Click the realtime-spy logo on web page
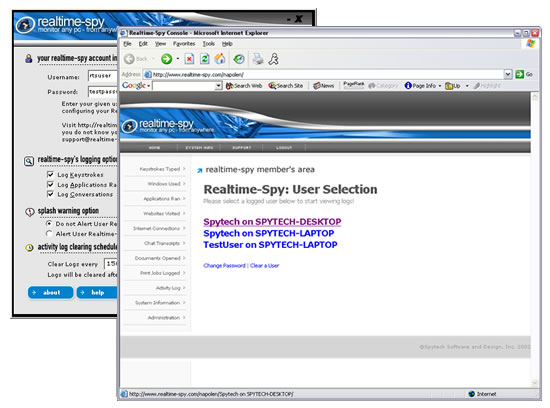Image resolution: width=550 pixels, height=408 pixels. [168, 126]
